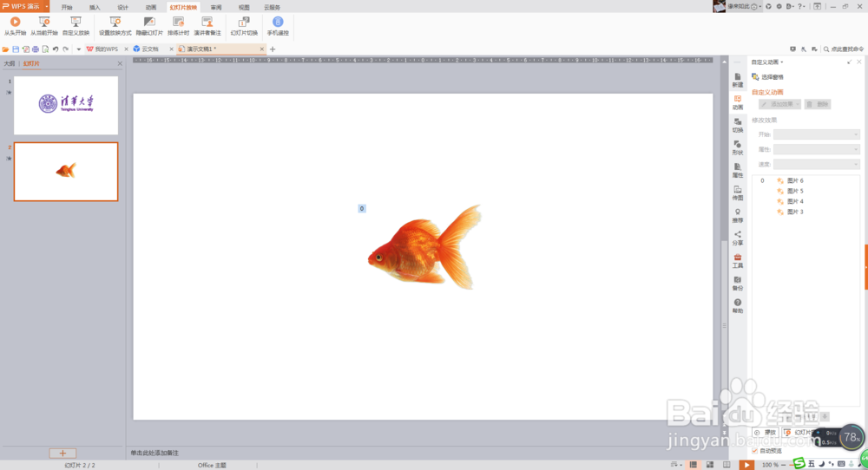Open the 审阅 (Review) ribbon tab
Image resolution: width=868 pixels, height=470 pixels.
(216, 7)
